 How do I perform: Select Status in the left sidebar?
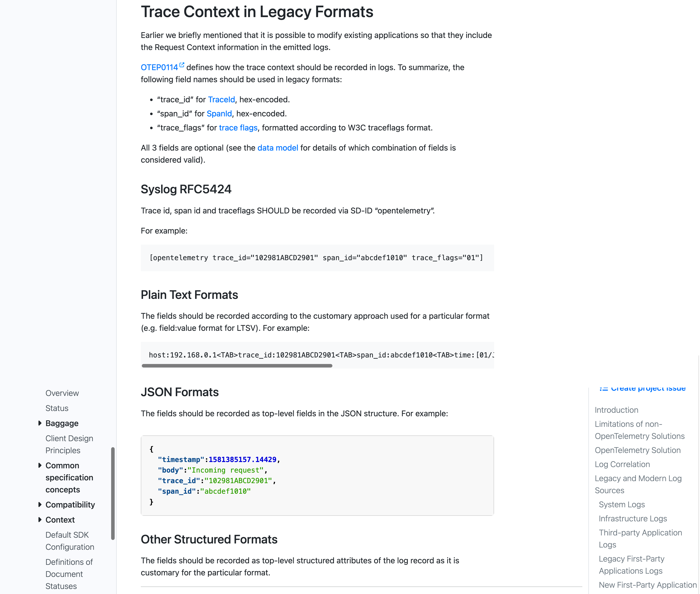tap(57, 408)
